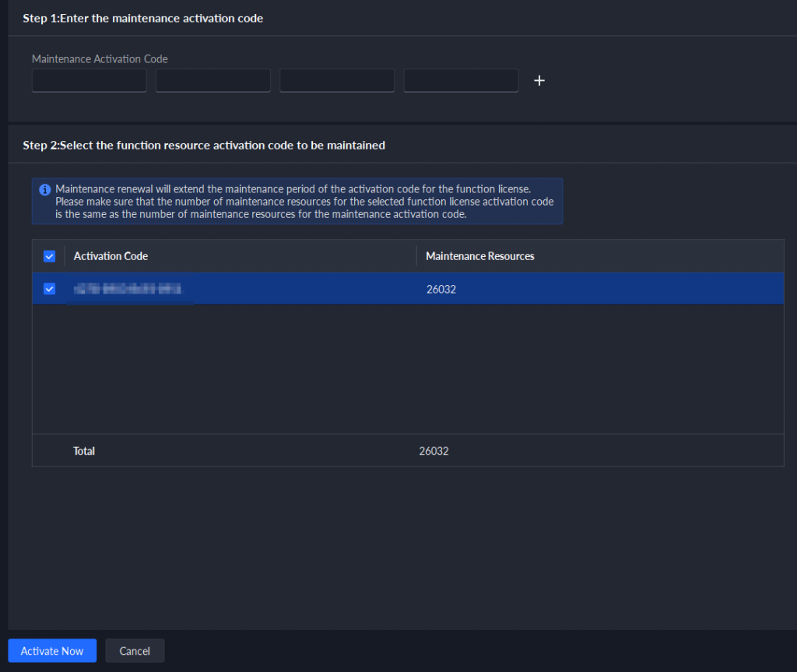Viewport: 797px width, 672px height.
Task: Click the Total label in table footer
Action: click(84, 451)
